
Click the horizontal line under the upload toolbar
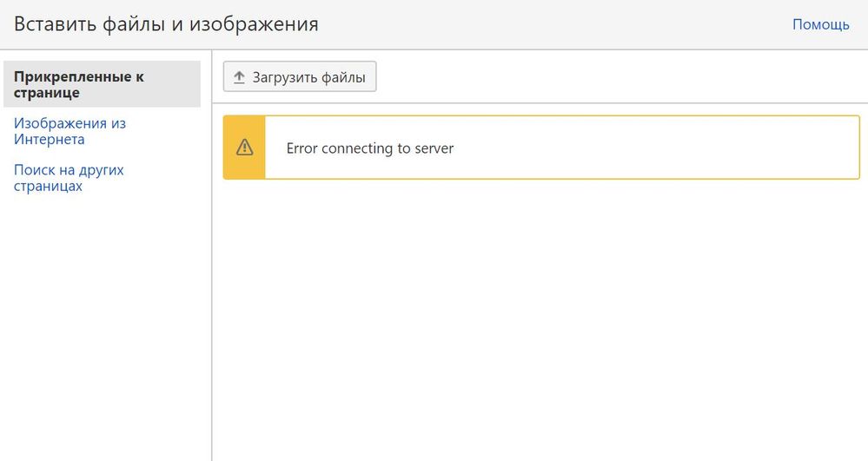click(x=539, y=103)
